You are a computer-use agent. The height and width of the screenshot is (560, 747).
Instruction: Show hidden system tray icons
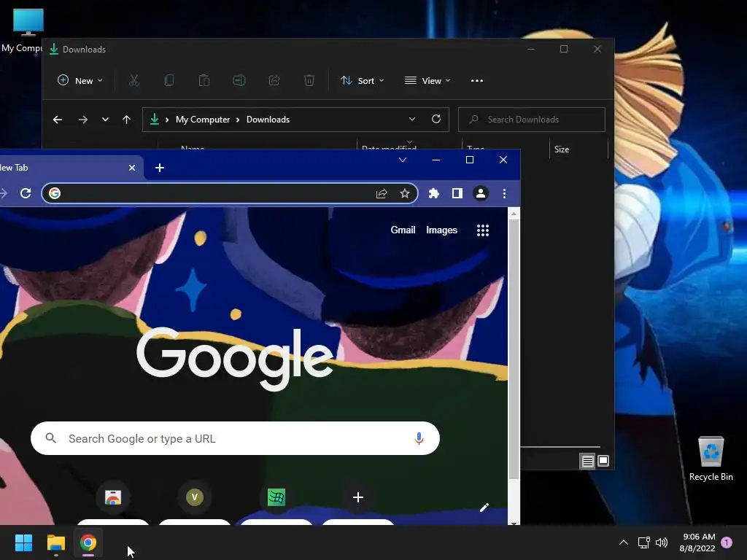(623, 542)
